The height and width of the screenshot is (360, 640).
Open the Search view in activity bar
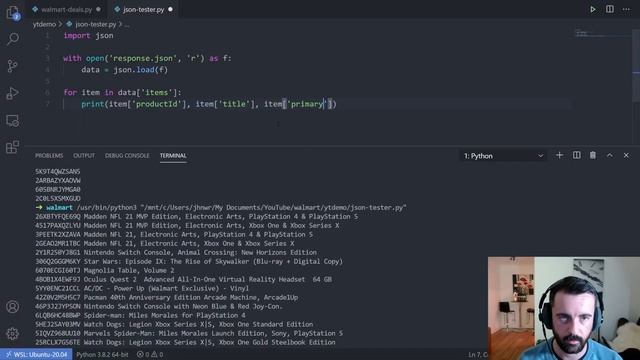click(x=13, y=39)
